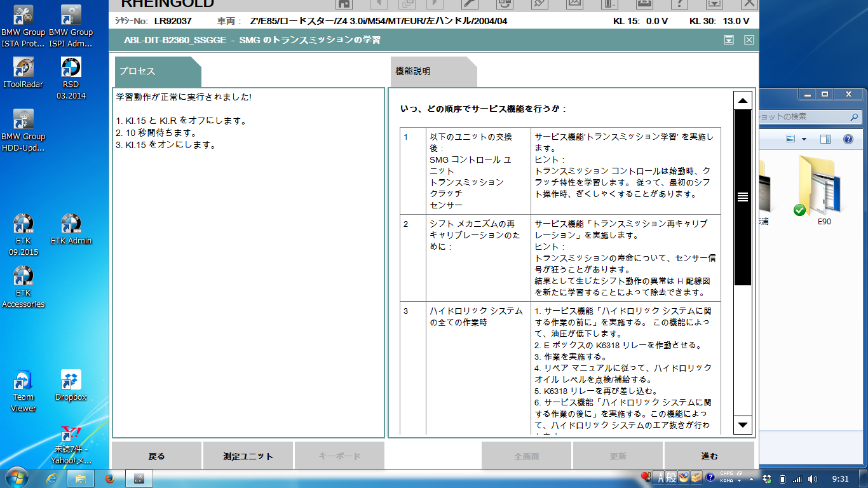Image resolution: width=868 pixels, height=488 pixels.
Task: Click the 進む button
Action: pyautogui.click(x=709, y=456)
